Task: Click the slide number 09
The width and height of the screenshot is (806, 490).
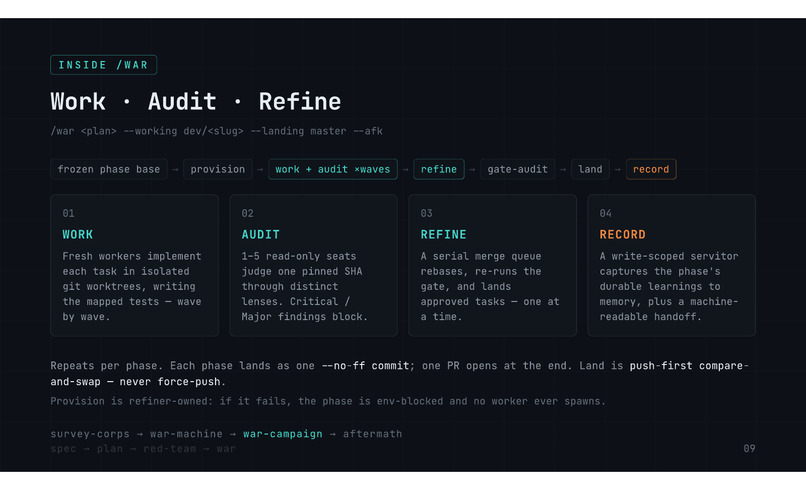Action: tap(749, 448)
